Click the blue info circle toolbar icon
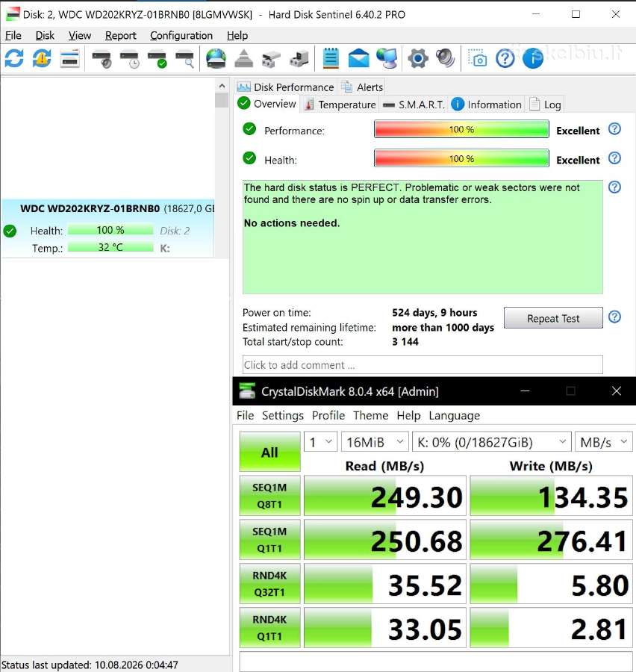The height and width of the screenshot is (672, 636). [533, 57]
